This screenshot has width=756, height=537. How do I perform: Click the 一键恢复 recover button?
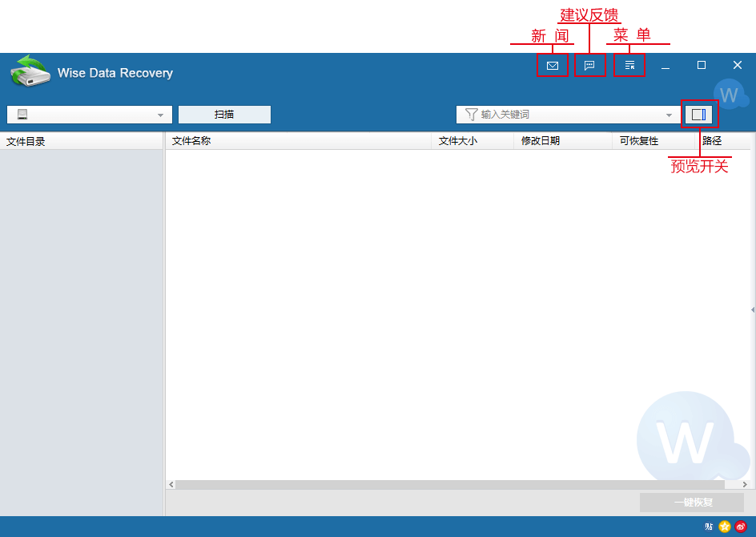692,503
